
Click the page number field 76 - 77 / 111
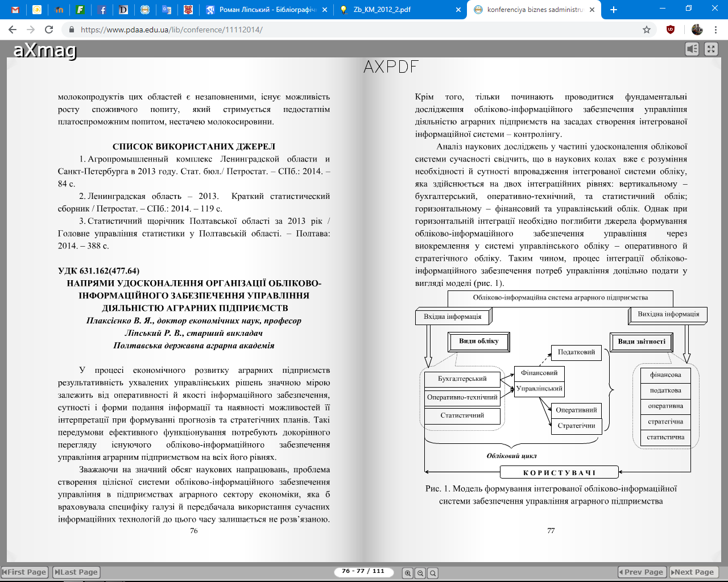pos(363,571)
